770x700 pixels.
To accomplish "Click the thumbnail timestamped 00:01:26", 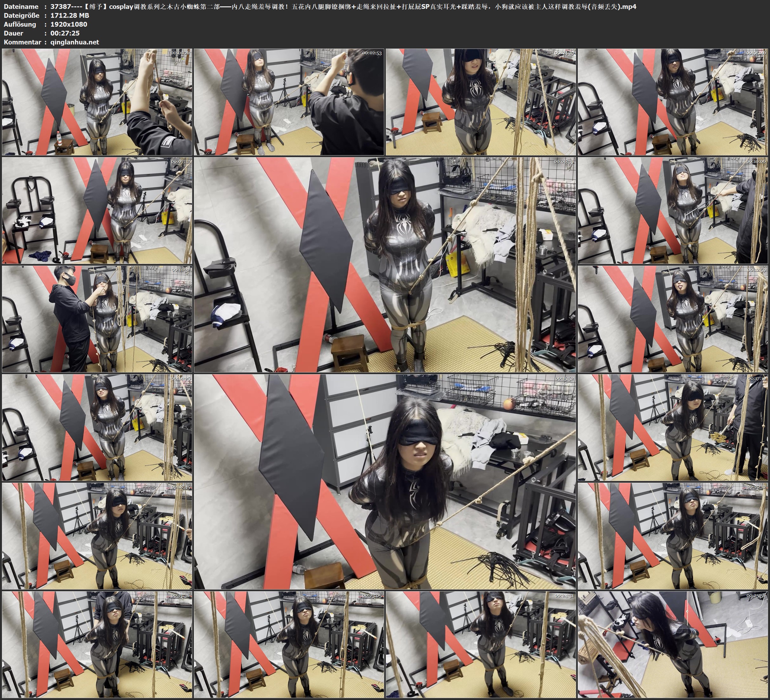I will pos(97,102).
